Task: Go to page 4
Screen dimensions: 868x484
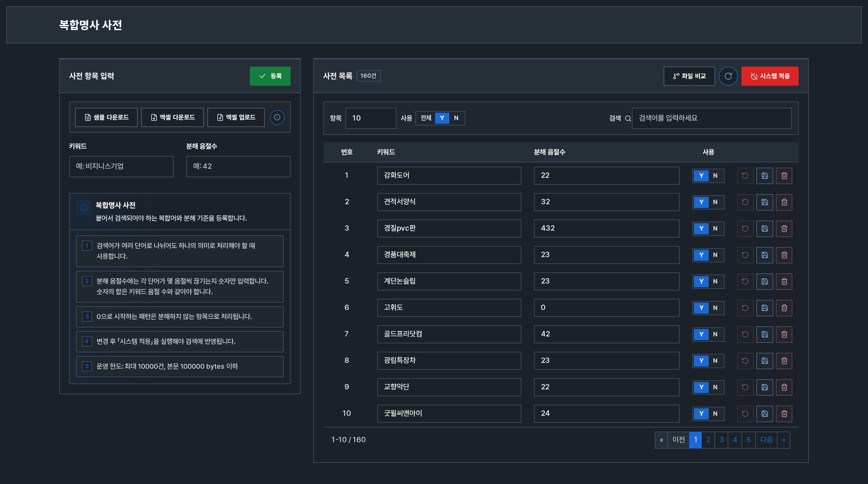Action: (735, 440)
